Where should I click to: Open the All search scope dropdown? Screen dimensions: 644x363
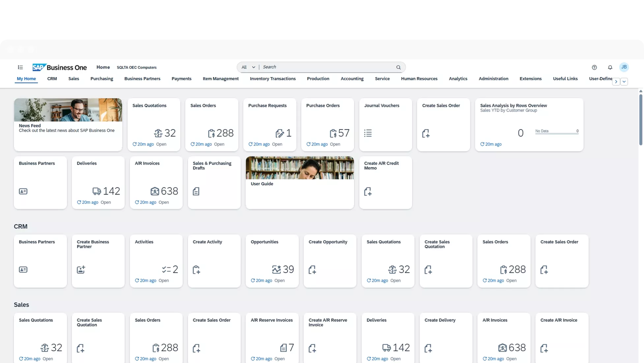[x=248, y=67]
